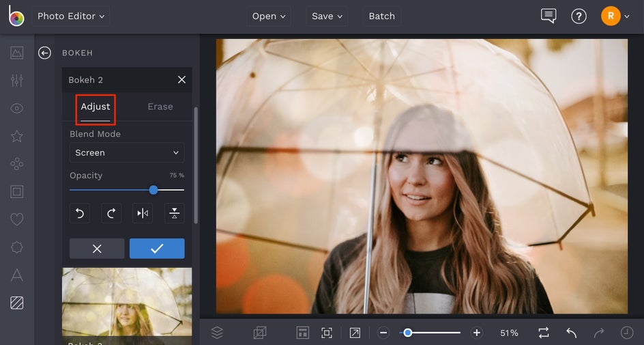Rotate the bokeh overlay right

pyautogui.click(x=111, y=214)
